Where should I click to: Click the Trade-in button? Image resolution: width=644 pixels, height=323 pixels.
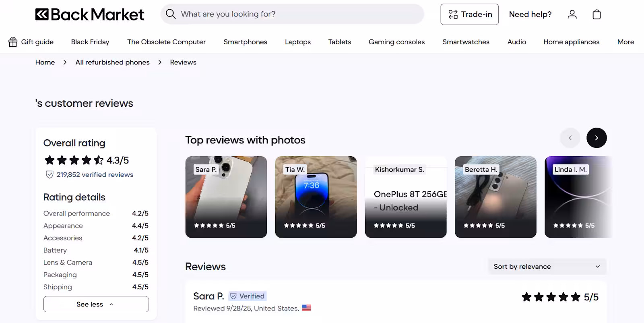469,14
